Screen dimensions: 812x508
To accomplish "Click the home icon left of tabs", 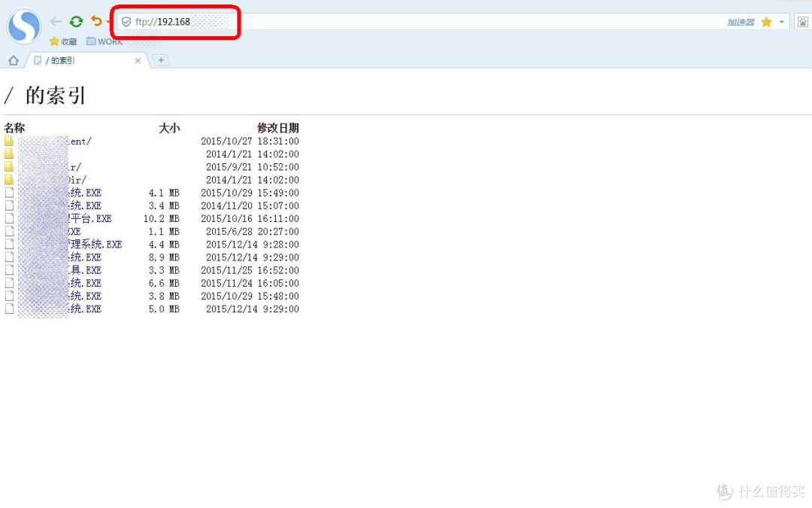I will pos(14,61).
